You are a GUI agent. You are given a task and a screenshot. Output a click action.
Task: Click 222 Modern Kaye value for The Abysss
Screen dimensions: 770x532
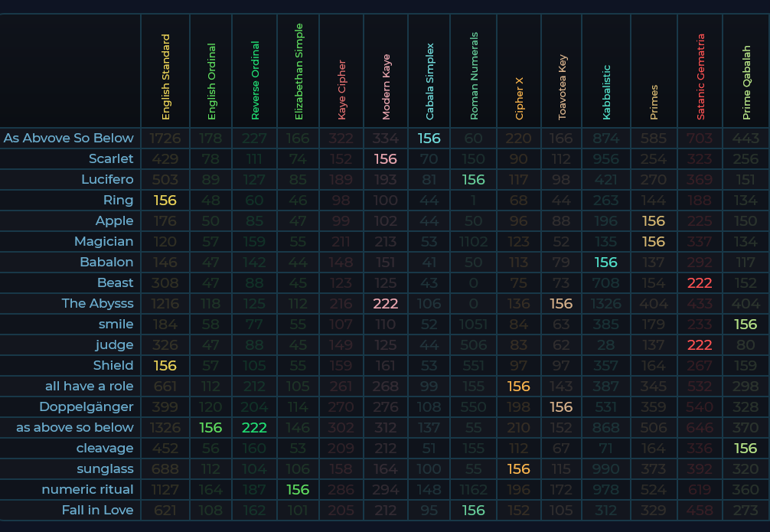click(x=385, y=303)
